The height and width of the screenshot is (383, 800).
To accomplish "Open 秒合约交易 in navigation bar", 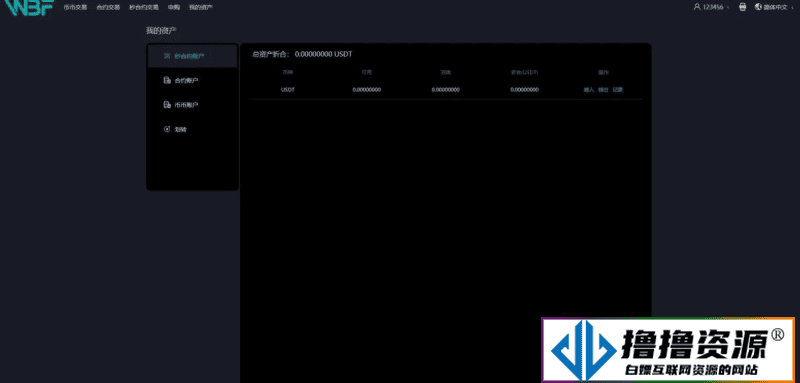I will pyautogui.click(x=144, y=8).
